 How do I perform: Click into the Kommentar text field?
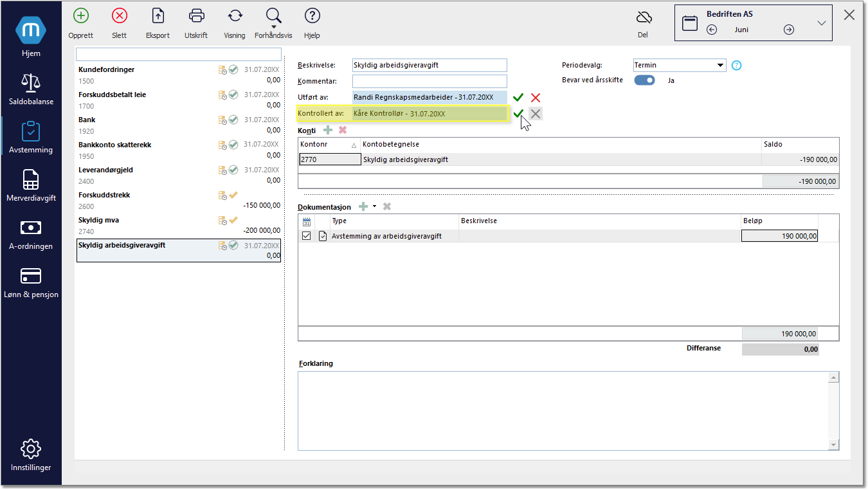click(429, 81)
